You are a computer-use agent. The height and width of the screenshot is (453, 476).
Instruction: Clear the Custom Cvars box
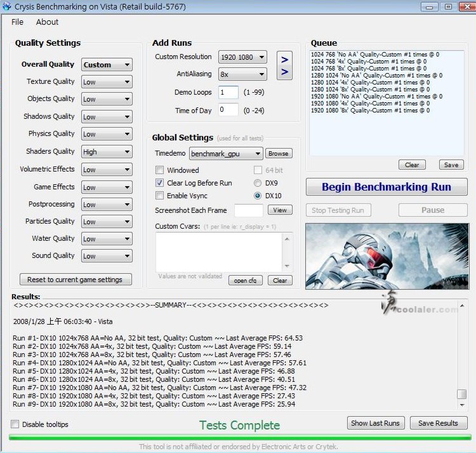[280, 280]
